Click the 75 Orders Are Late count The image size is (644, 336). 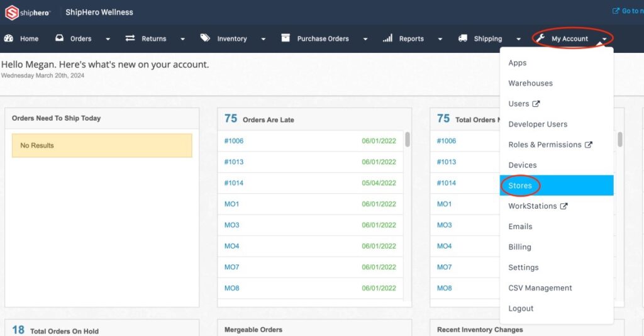click(x=231, y=119)
